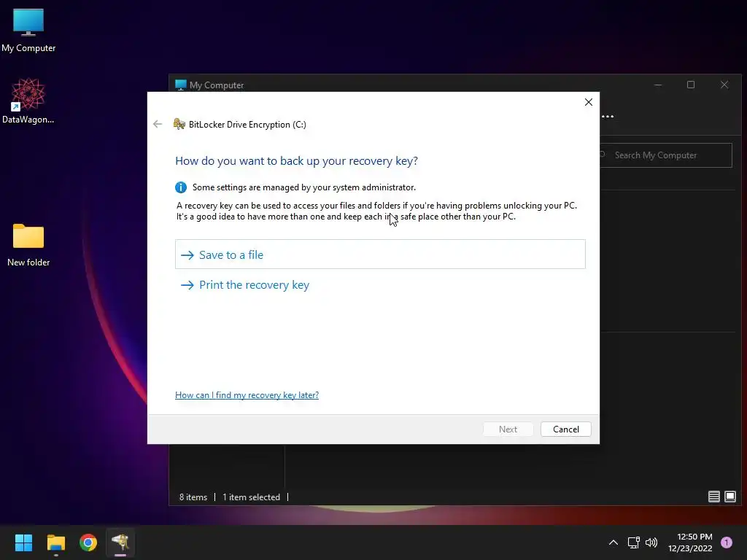The image size is (747, 560).
Task: Select the New folder desktop icon
Action: coord(28,245)
